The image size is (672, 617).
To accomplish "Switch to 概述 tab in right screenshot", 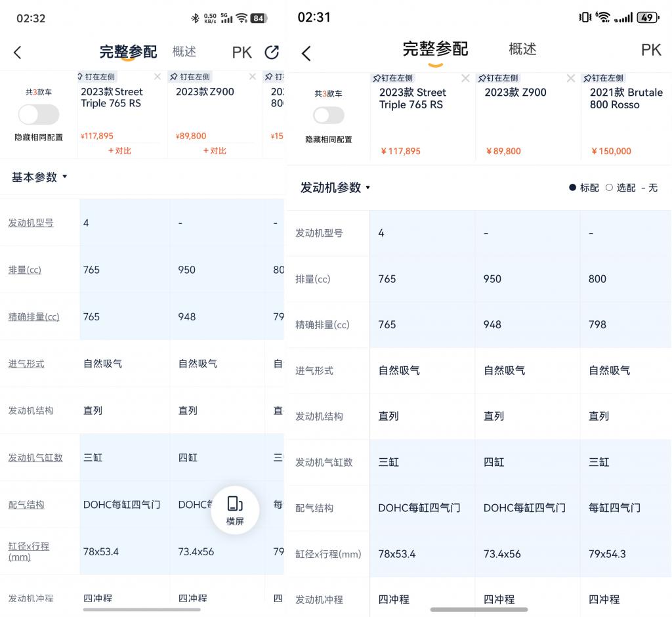I will 522,49.
